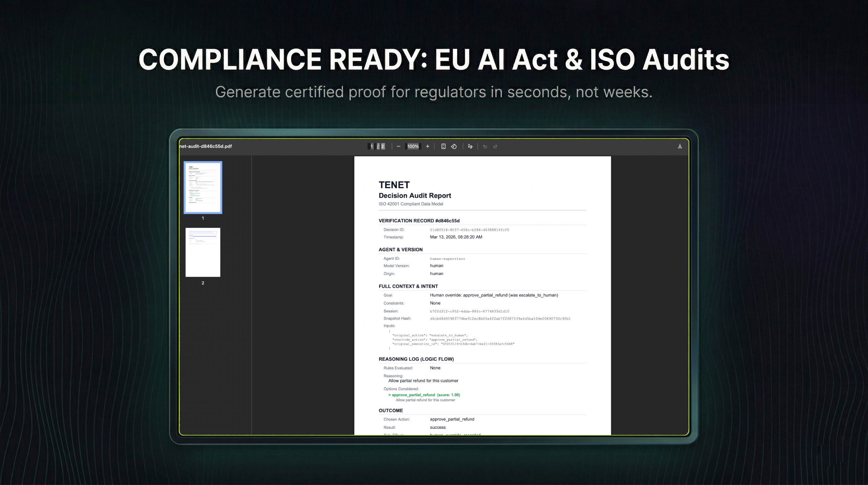The width and height of the screenshot is (868, 485).
Task: Click the redo arrow icon
Action: click(x=495, y=147)
